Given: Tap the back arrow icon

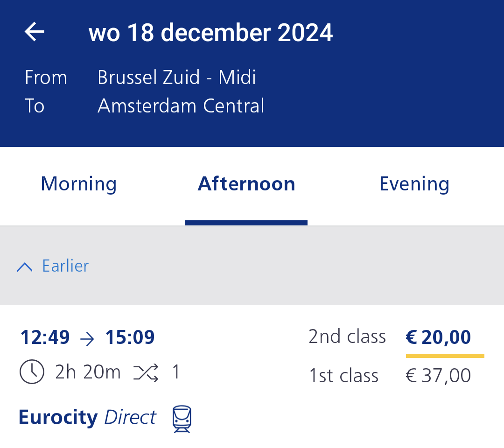Looking at the screenshot, I should pos(35,32).
